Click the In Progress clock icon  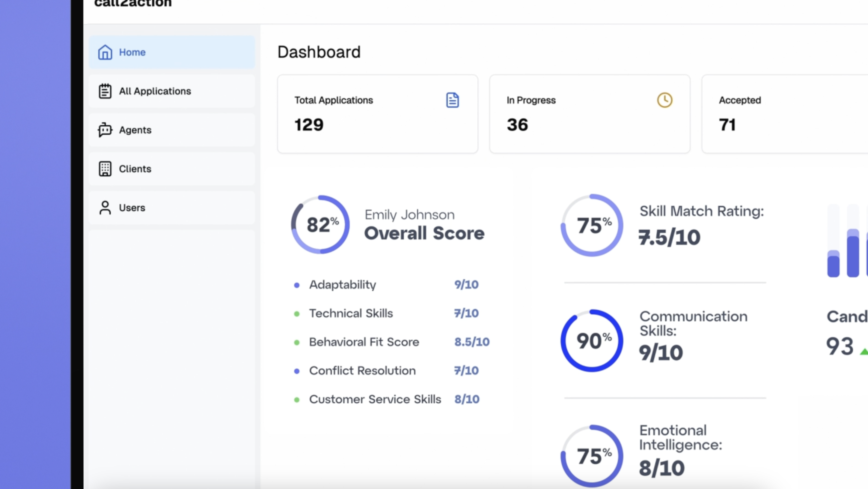664,100
